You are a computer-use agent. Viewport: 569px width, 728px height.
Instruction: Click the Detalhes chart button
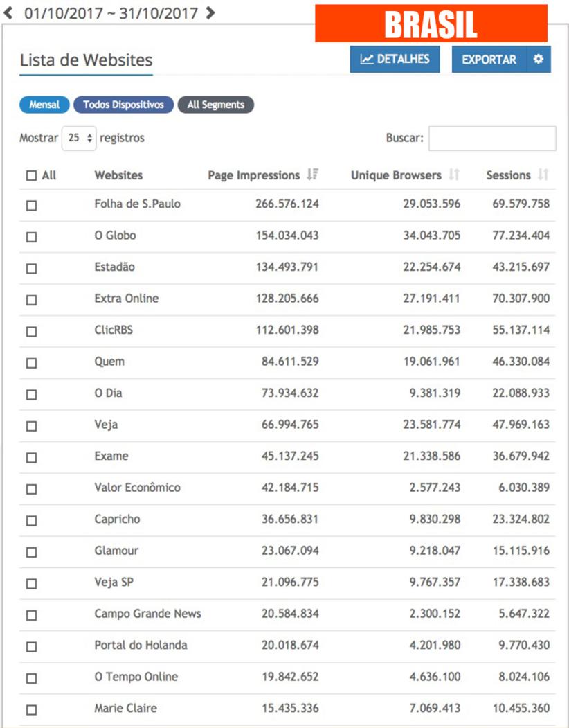tap(395, 60)
